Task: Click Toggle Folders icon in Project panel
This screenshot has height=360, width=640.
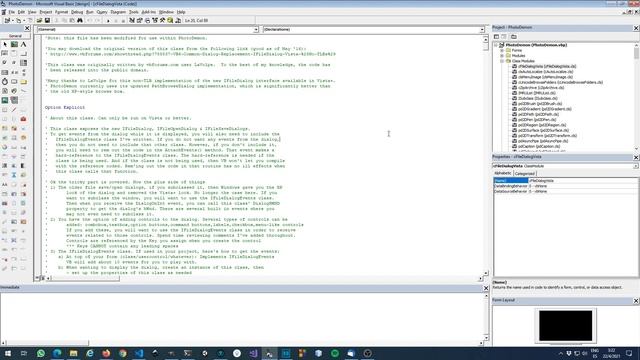Action: [513, 37]
